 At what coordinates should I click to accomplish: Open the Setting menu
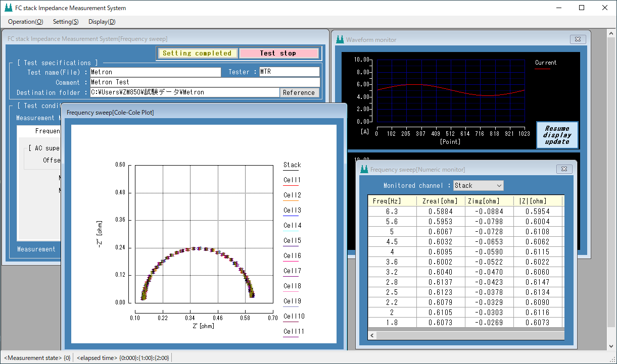pyautogui.click(x=66, y=22)
